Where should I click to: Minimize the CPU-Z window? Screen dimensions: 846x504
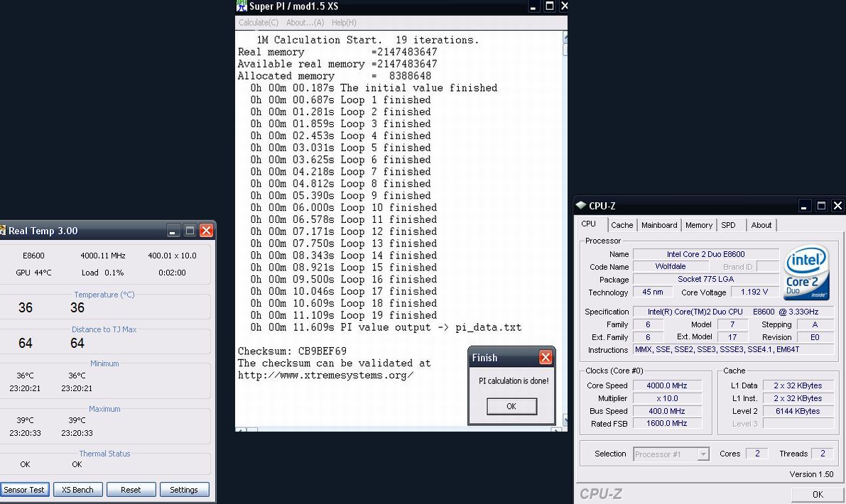tap(804, 206)
